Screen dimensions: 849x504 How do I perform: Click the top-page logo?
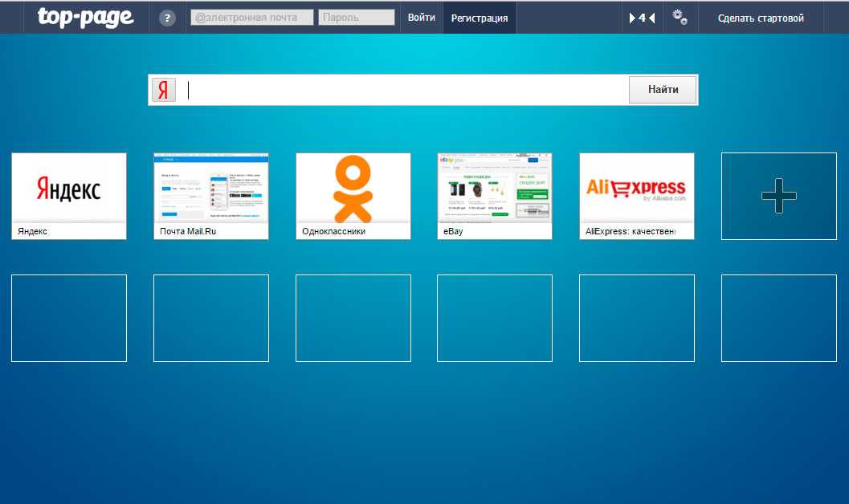coord(85,17)
